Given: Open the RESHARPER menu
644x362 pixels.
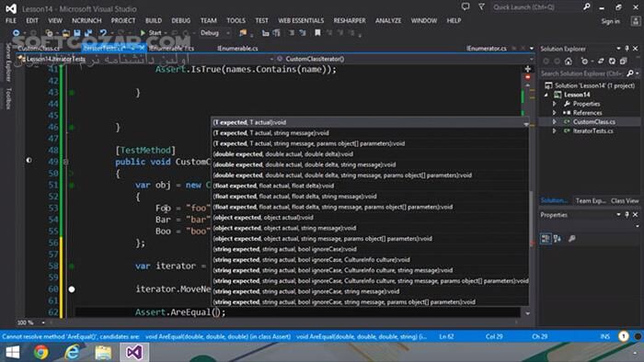Looking at the screenshot, I should point(350,20).
